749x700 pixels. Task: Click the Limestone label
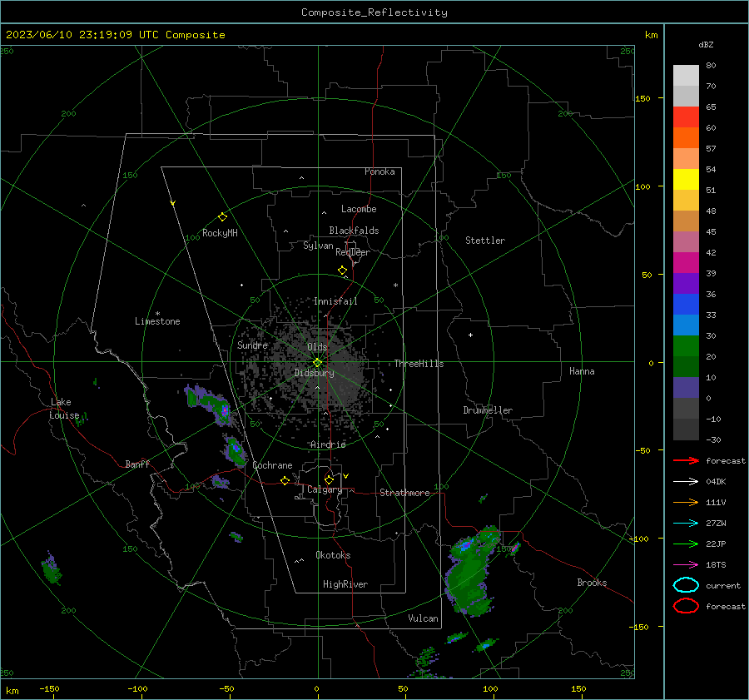(x=157, y=321)
